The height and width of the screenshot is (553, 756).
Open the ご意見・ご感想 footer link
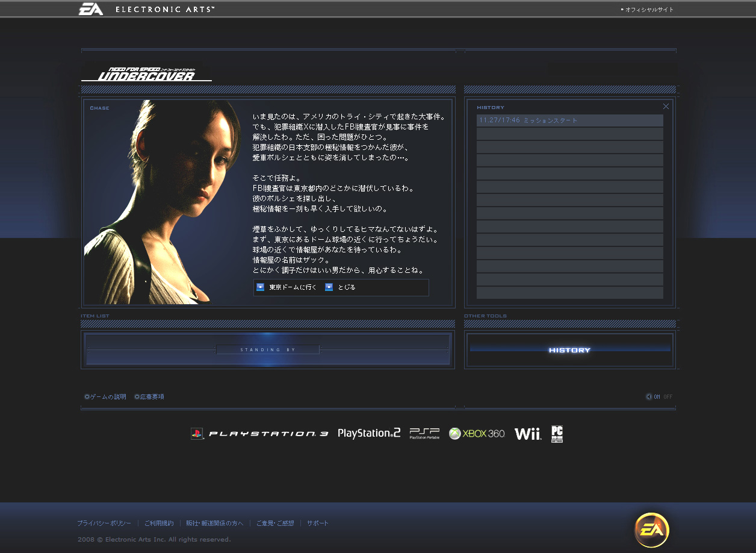click(275, 523)
